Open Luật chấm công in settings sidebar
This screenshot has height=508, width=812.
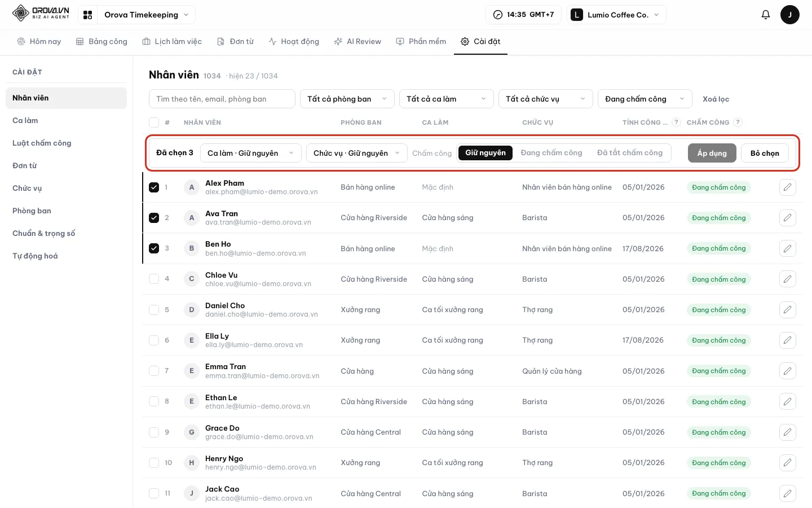tap(66, 143)
